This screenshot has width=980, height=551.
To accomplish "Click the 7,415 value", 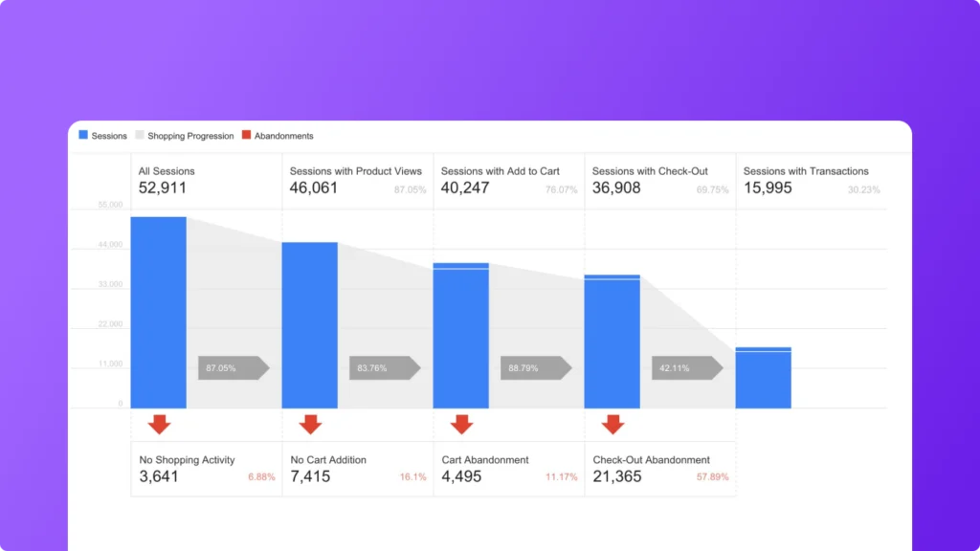I will tap(310, 476).
